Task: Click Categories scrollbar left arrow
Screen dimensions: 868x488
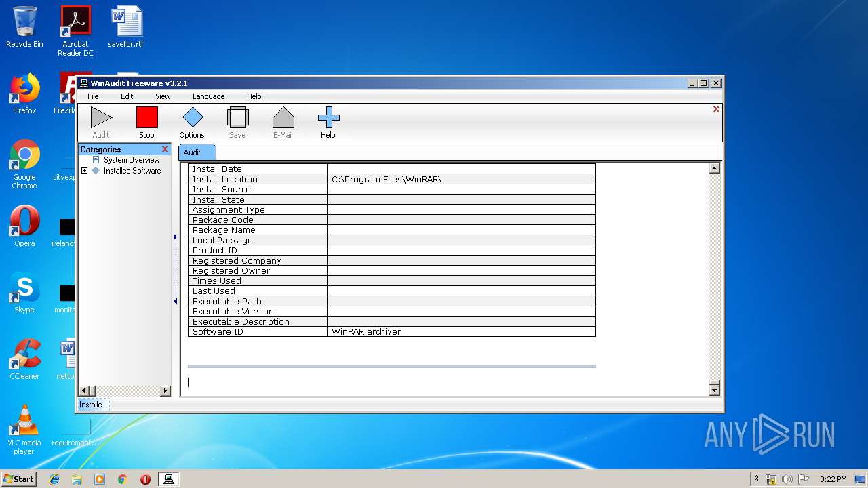Action: point(84,390)
